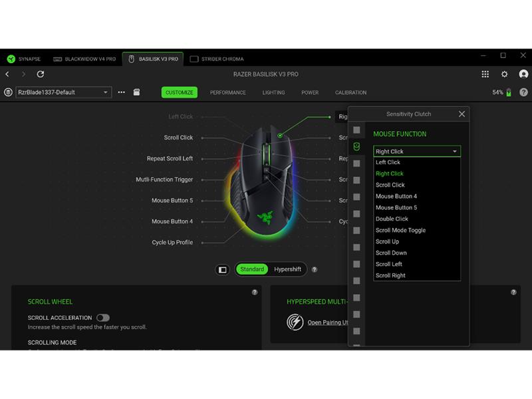Select Scroll Left in the list
The width and height of the screenshot is (532, 399).
[x=417, y=264]
